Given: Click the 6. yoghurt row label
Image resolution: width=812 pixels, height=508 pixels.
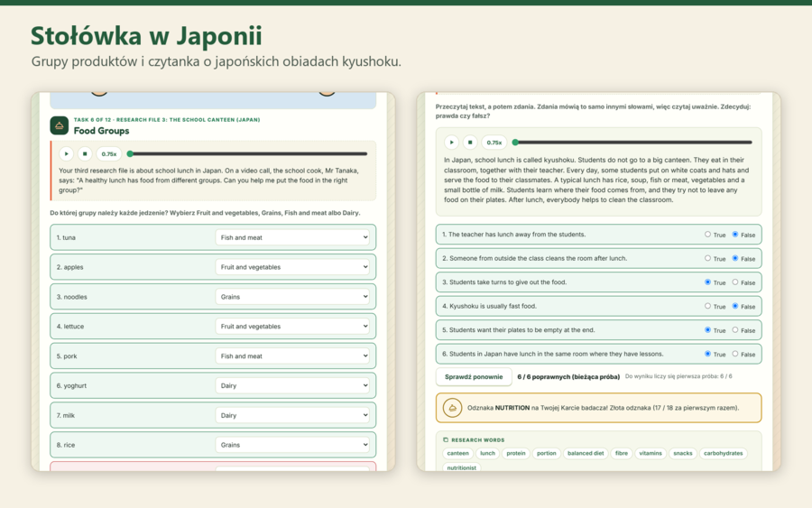Looking at the screenshot, I should [x=71, y=386].
